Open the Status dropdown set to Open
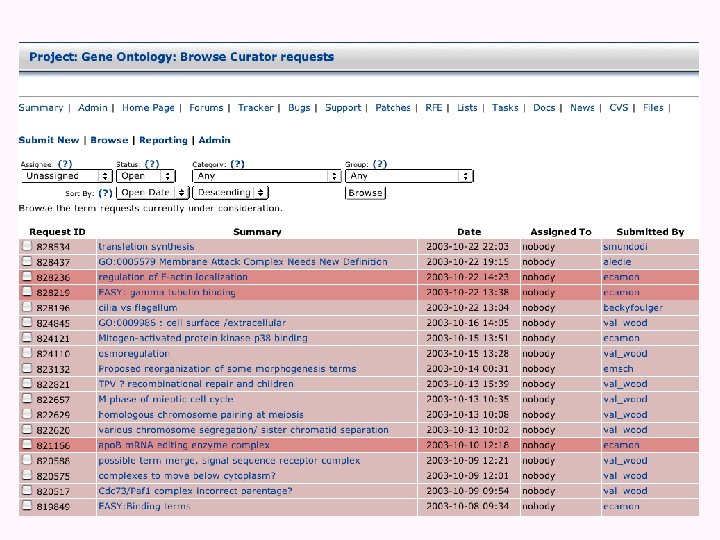 click(x=146, y=176)
